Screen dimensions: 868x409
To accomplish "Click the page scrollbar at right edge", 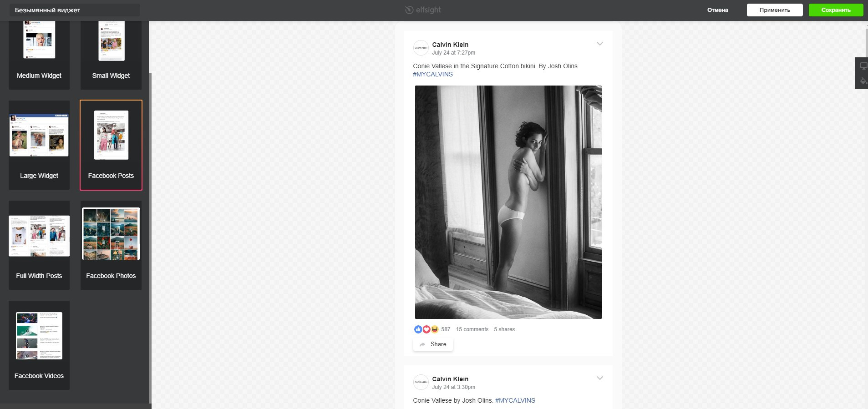I will pos(866,42).
